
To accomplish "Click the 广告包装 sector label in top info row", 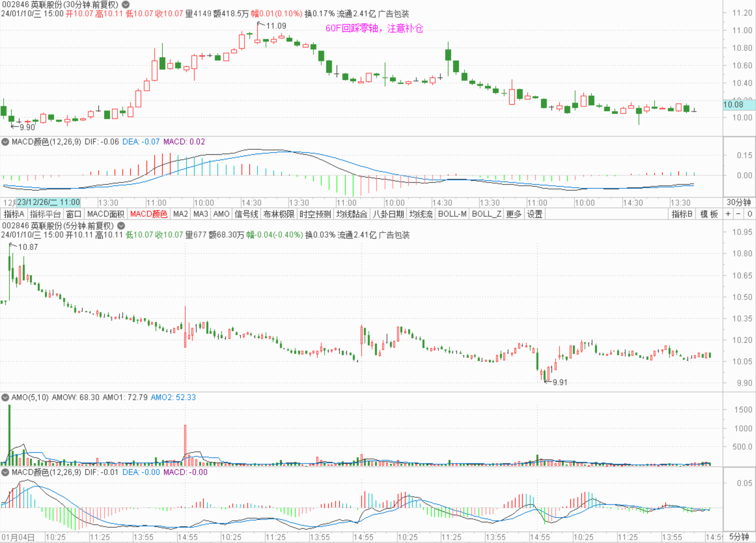I will click(394, 14).
